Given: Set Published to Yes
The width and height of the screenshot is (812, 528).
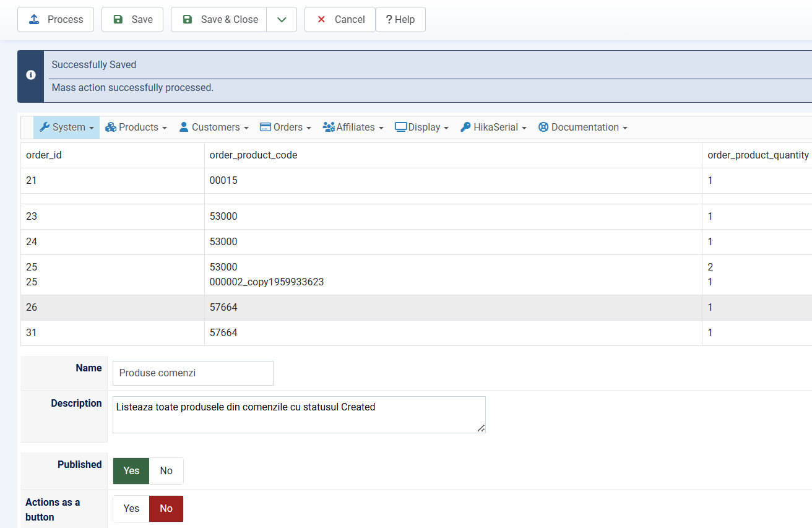Looking at the screenshot, I should 131,470.
